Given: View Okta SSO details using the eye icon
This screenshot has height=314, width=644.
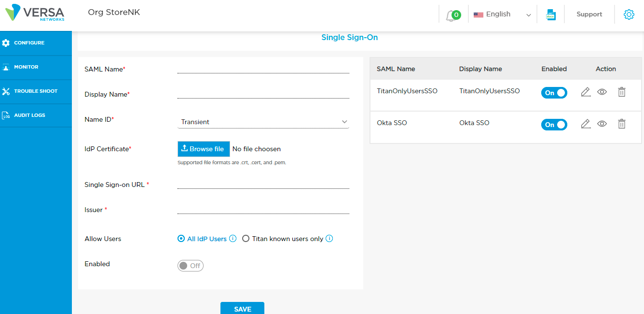Looking at the screenshot, I should (602, 124).
